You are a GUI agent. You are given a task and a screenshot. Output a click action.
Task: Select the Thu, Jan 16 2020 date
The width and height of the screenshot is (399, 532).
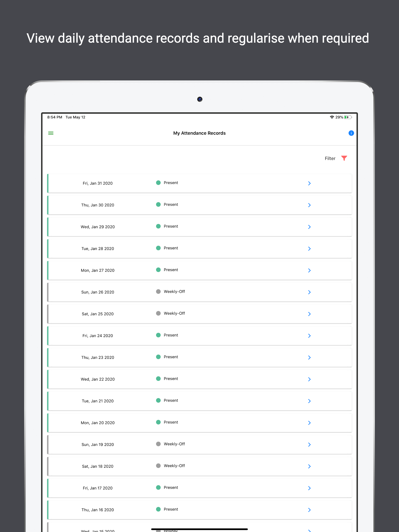[98, 510]
